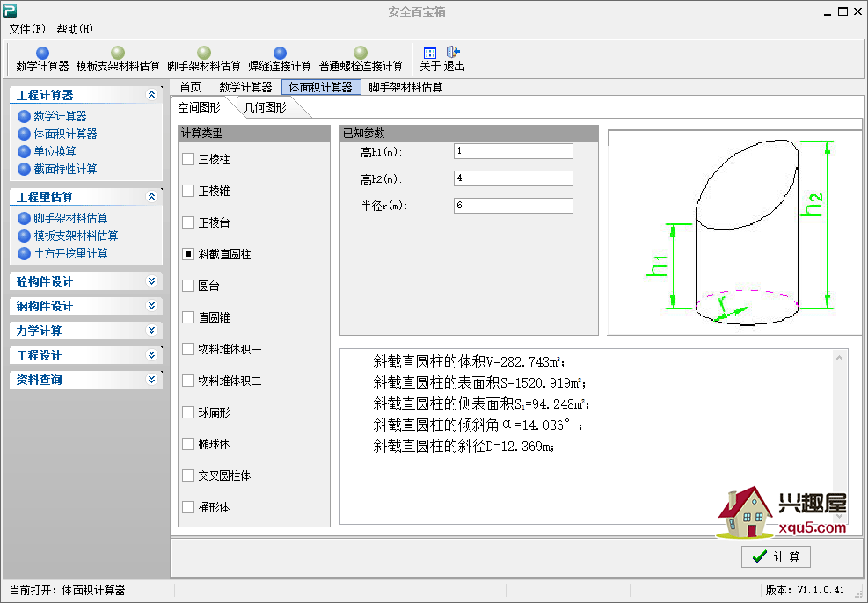Open the 帮助(H) menu

pyautogui.click(x=75, y=29)
